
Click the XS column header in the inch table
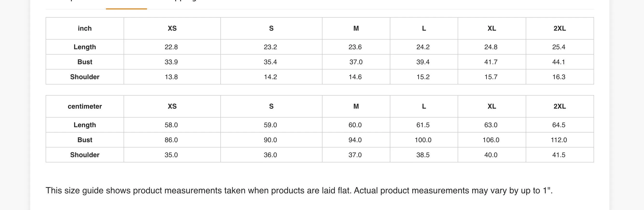[x=172, y=28]
